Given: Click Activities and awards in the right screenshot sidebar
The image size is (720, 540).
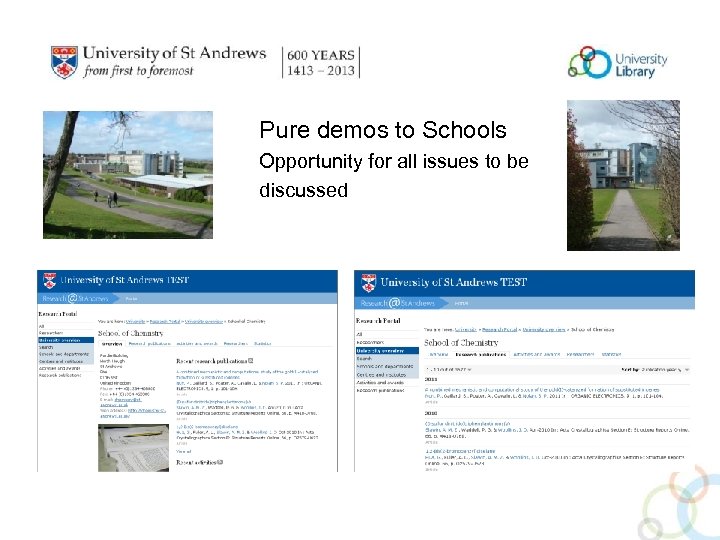Looking at the screenshot, I should [380, 382].
